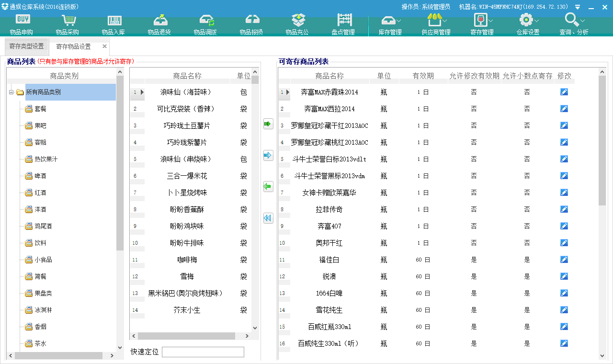Click green add-to-storable-list arrow button
613x364 pixels.
(x=268, y=124)
